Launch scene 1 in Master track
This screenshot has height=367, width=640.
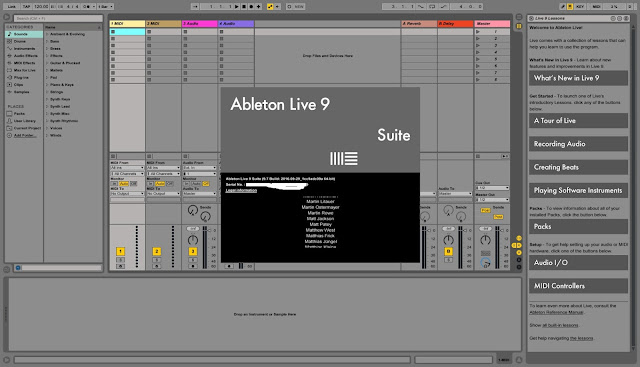478,31
